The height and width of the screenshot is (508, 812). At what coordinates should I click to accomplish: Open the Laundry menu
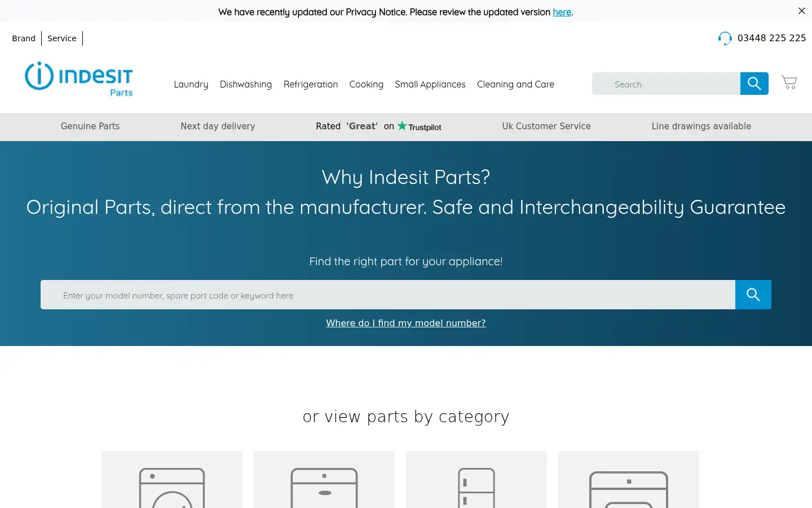coord(191,84)
